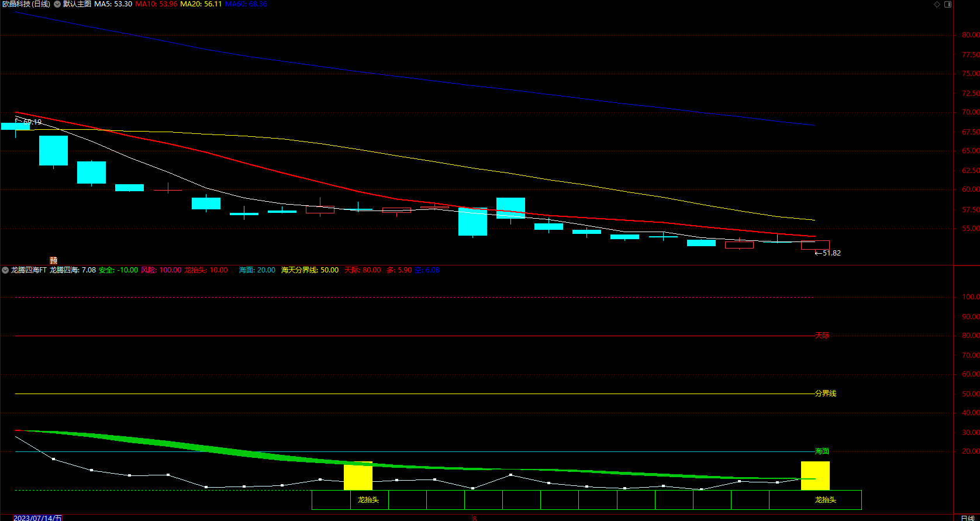Viewport: 980px width, 521px height.
Task: Click the 69.19 high price label
Action: point(32,122)
